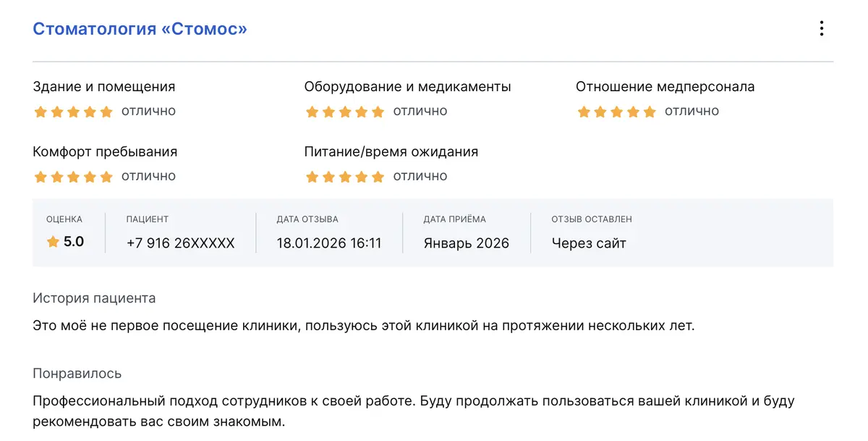Open the three-dot options menu
The height and width of the screenshot is (441, 868).
point(821,29)
